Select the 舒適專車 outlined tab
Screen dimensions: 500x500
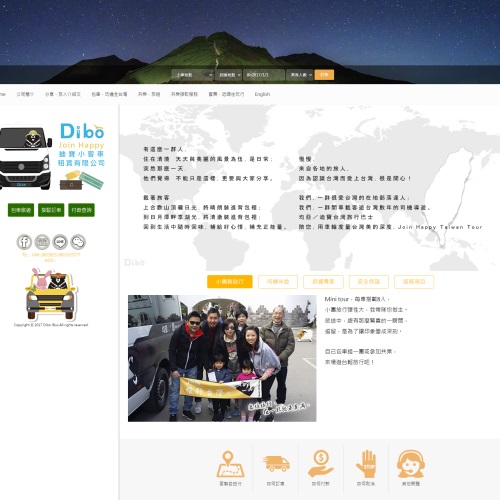pos(323,282)
